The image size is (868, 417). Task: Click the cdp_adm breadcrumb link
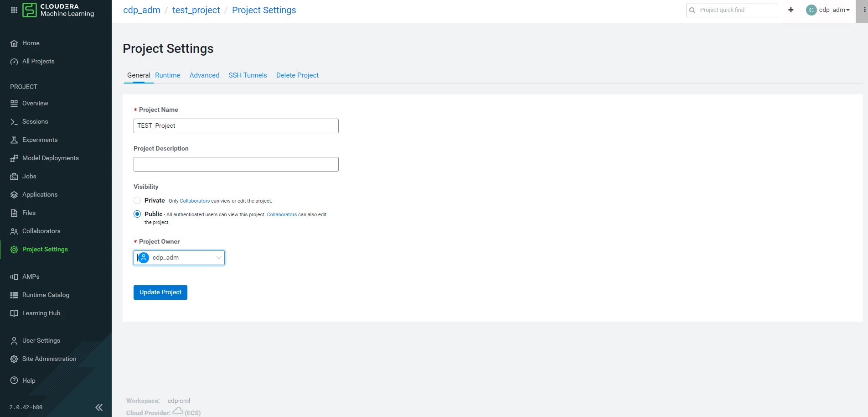(x=142, y=10)
